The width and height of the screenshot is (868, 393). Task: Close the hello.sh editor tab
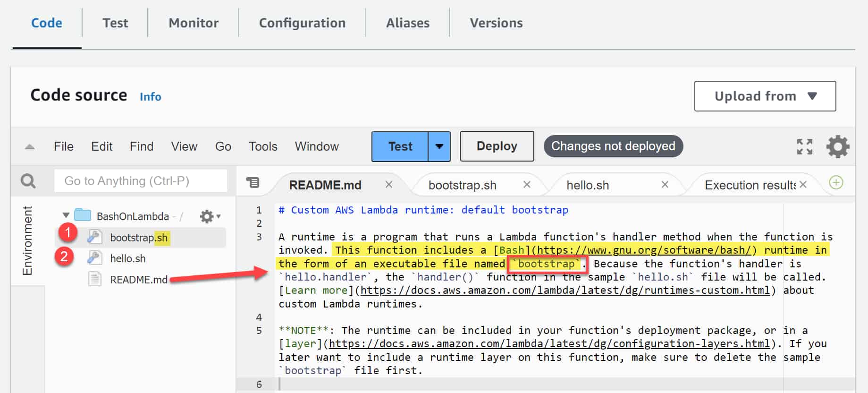665,185
